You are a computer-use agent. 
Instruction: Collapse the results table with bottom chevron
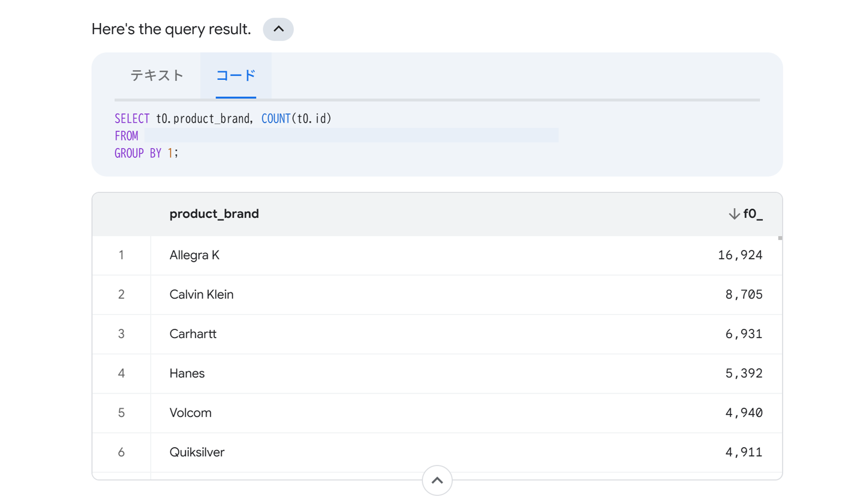pos(437,480)
